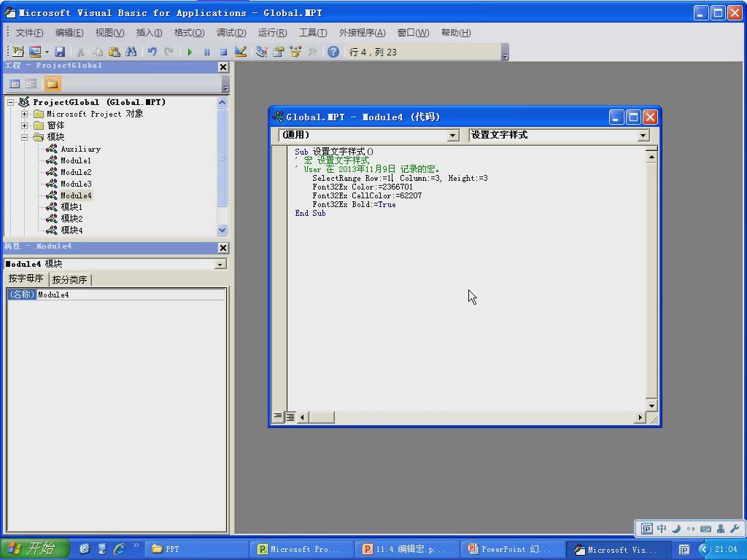747x560 pixels.
Task: Close the 工程 project explorer panel
Action: [223, 67]
